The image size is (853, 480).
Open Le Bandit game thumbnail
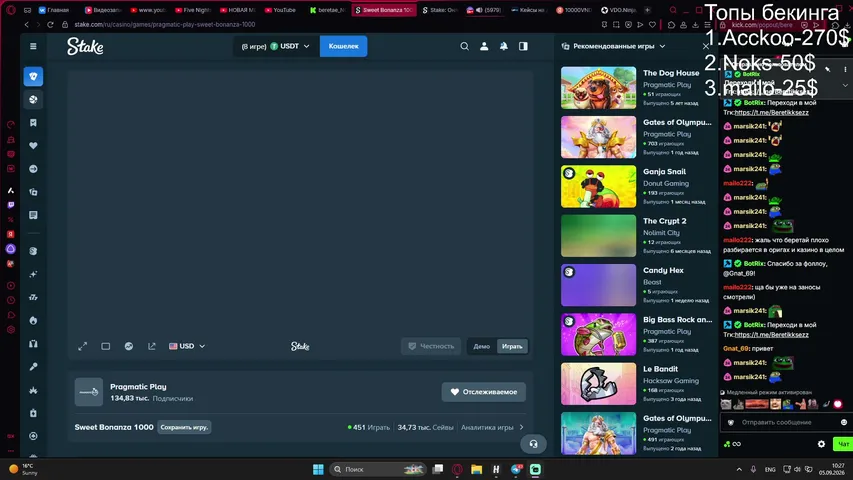(x=598, y=384)
